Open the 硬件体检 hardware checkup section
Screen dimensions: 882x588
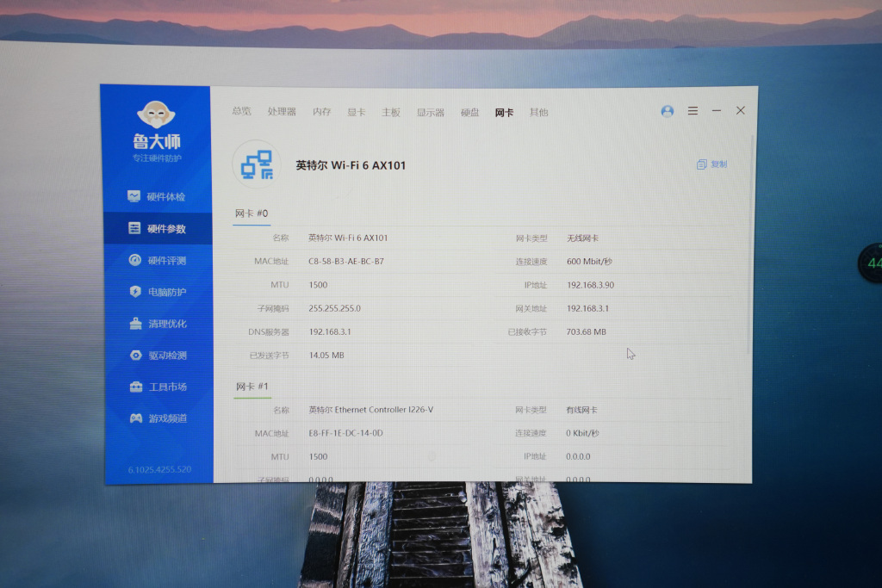pos(157,196)
